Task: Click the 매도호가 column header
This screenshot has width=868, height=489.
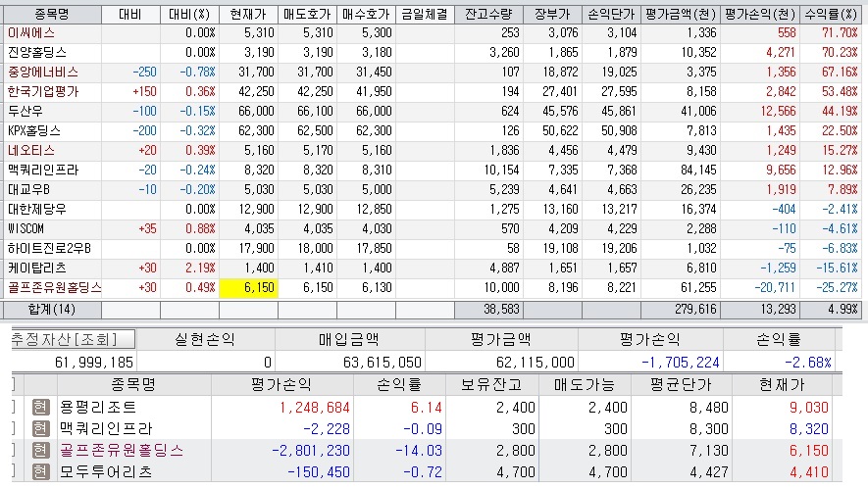Action: click(307, 15)
